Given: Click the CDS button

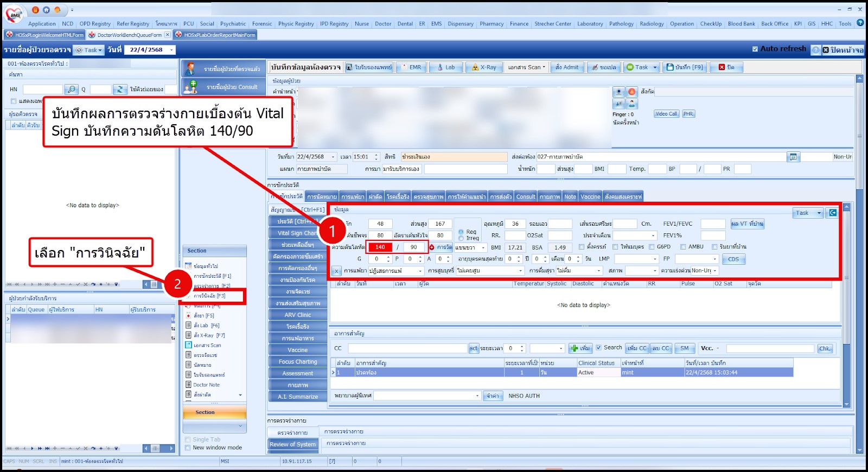Looking at the screenshot, I should click(733, 259).
